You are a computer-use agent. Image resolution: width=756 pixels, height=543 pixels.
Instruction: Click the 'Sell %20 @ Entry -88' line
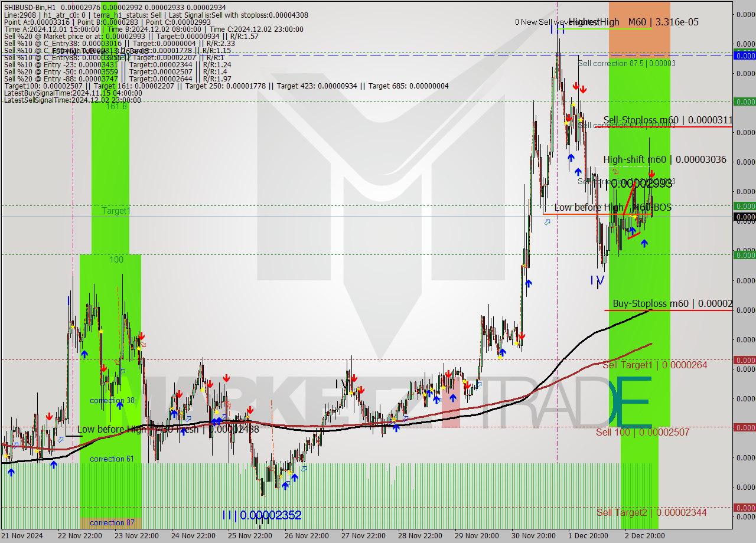117,79
